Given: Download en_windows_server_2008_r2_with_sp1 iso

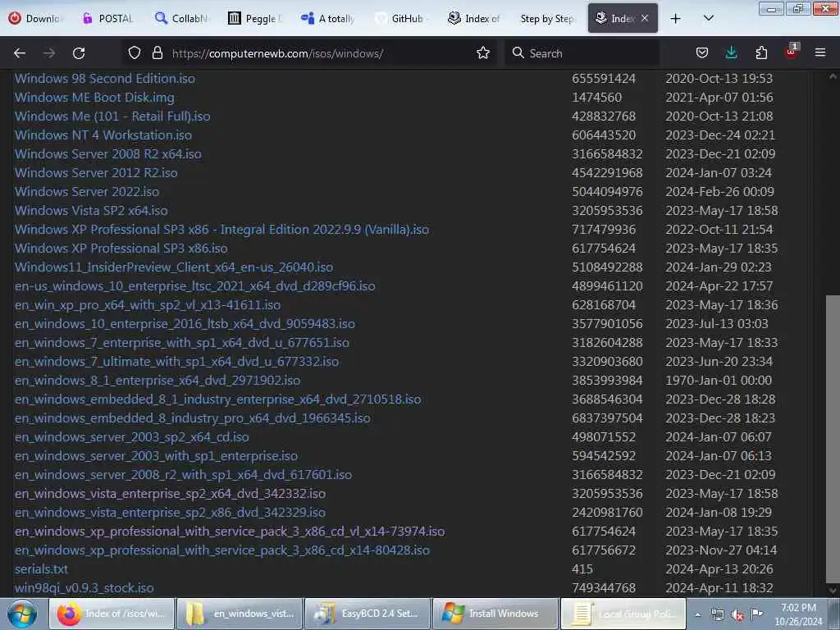Looking at the screenshot, I should click(x=183, y=475).
